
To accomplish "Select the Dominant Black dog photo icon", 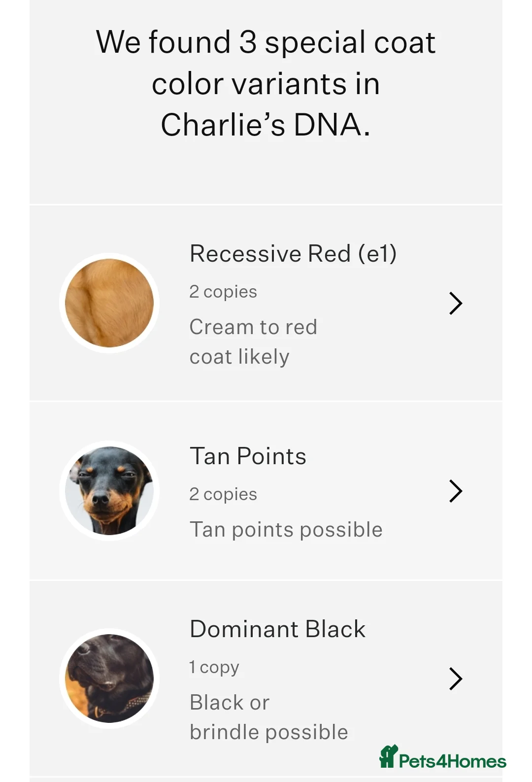I will pos(110,677).
